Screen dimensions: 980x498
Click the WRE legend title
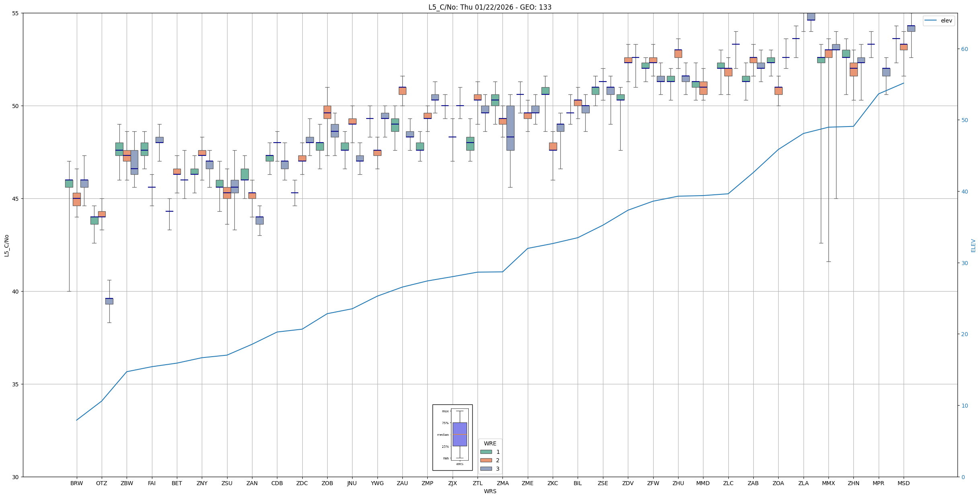tap(490, 443)
